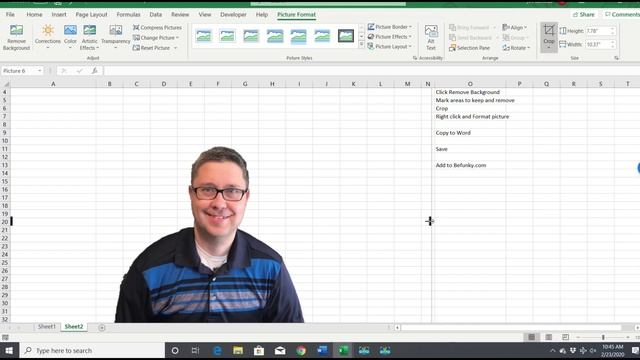Apply the first picture style thumbnail
The height and width of the screenshot is (360, 640).
204,36
